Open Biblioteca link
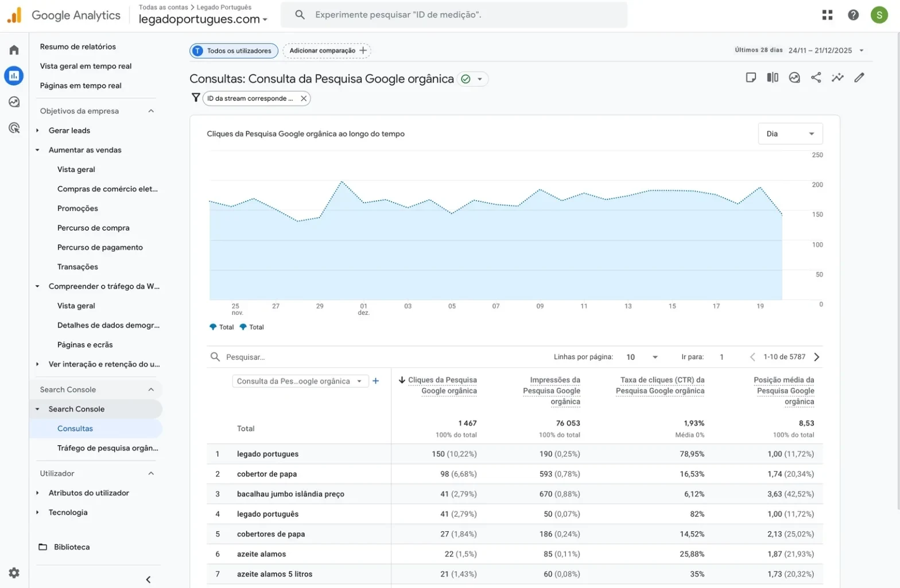This screenshot has height=588, width=900. click(72, 547)
